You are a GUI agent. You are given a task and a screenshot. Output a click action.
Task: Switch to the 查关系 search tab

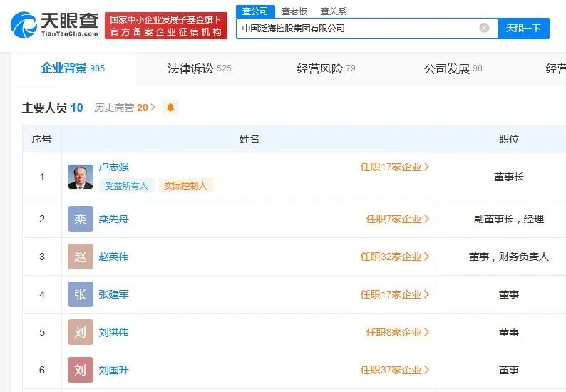[x=333, y=11]
